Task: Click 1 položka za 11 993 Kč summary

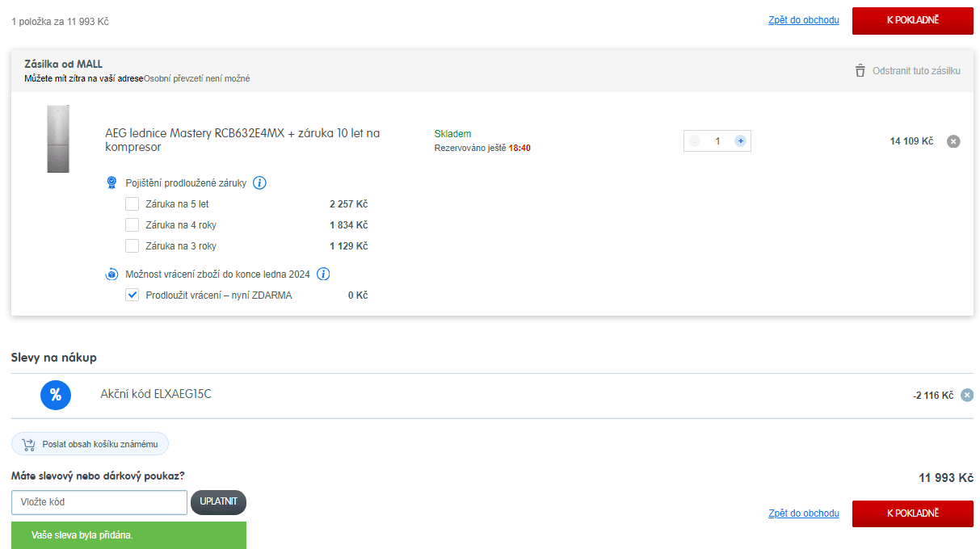Action: 60,22
